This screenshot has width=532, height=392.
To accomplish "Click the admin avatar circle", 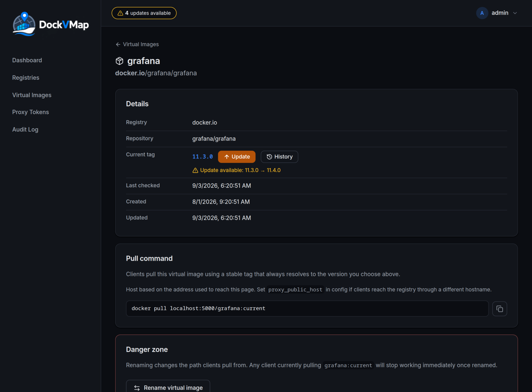I will pos(482,13).
